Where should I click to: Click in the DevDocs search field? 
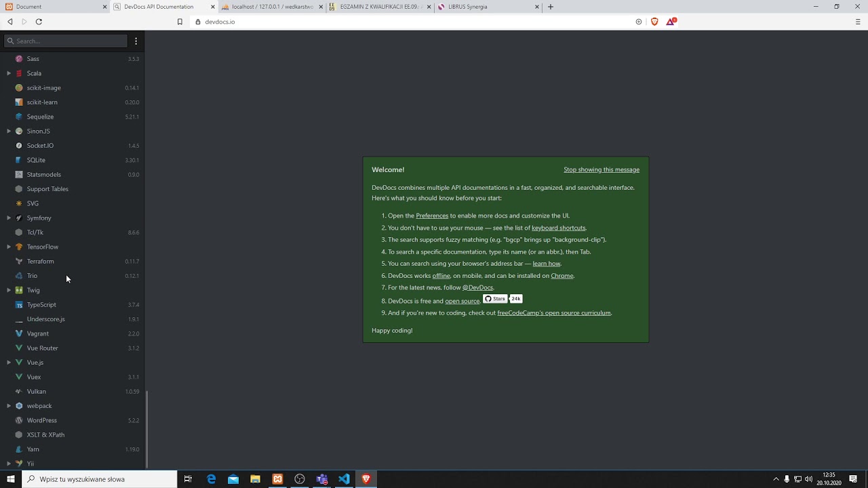pyautogui.click(x=66, y=41)
